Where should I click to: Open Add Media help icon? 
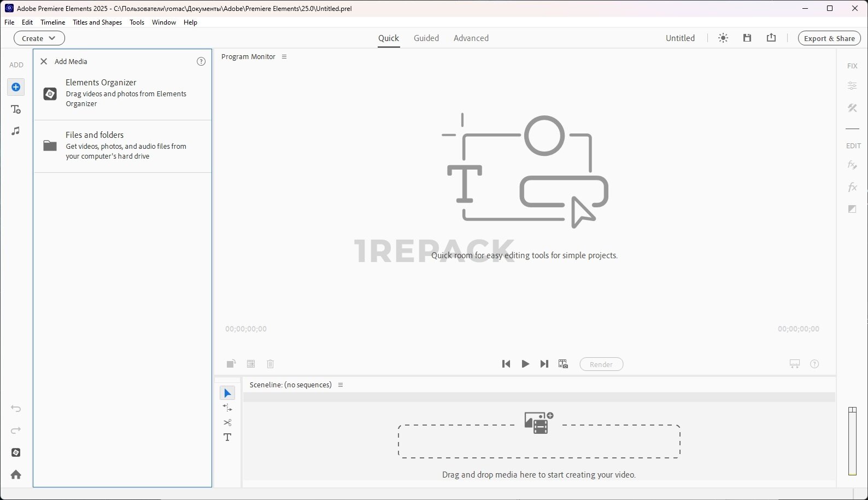(x=201, y=61)
